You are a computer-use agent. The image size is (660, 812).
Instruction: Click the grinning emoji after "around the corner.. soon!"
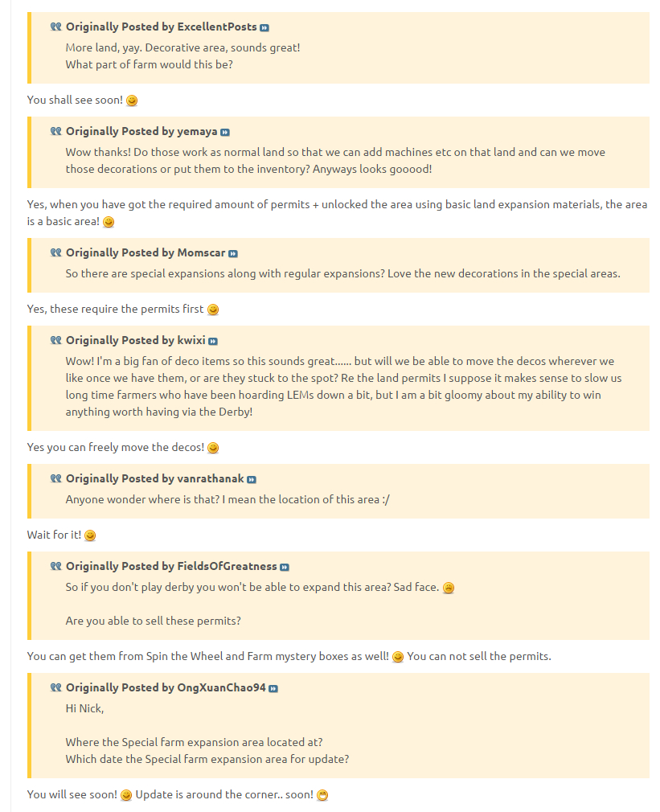(322, 795)
